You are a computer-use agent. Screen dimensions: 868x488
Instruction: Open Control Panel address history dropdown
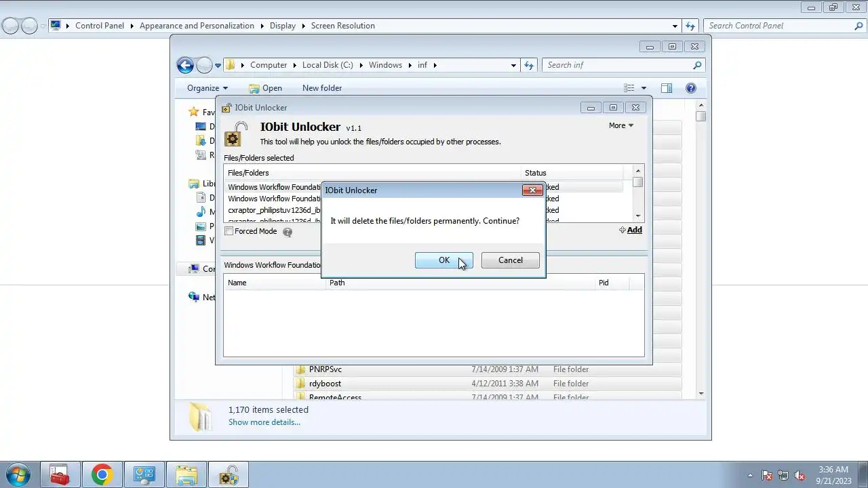tap(675, 26)
